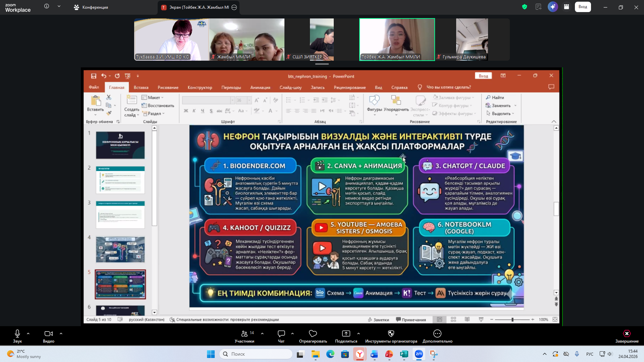Image resolution: width=644 pixels, height=362 pixels.
Task: Expand share options arrow beside Share
Action: coord(359,334)
